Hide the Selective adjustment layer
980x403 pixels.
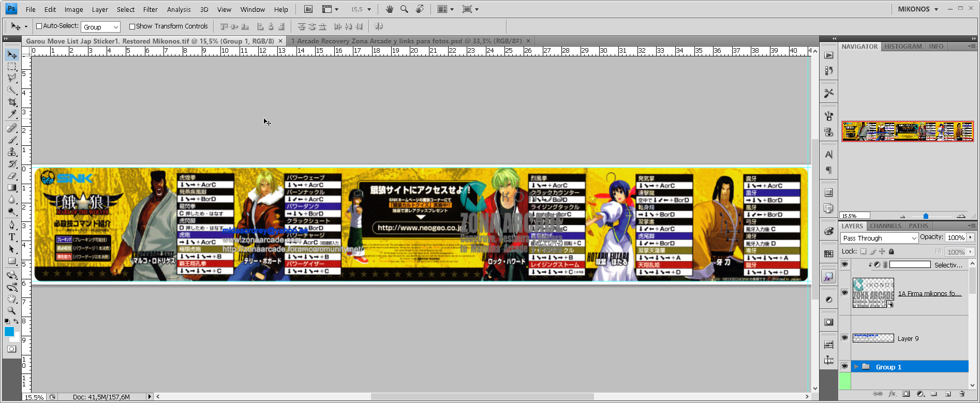pos(844,264)
